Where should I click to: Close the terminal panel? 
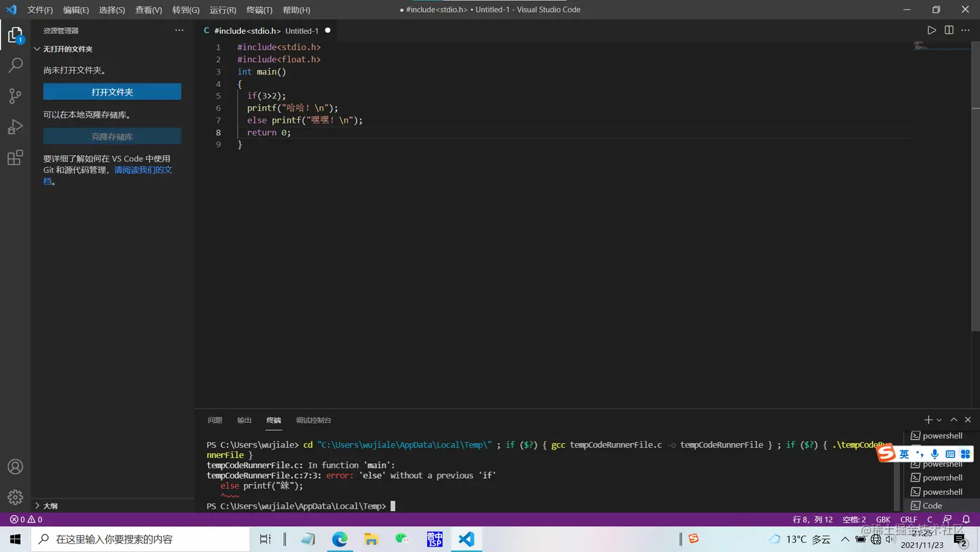pos(968,420)
